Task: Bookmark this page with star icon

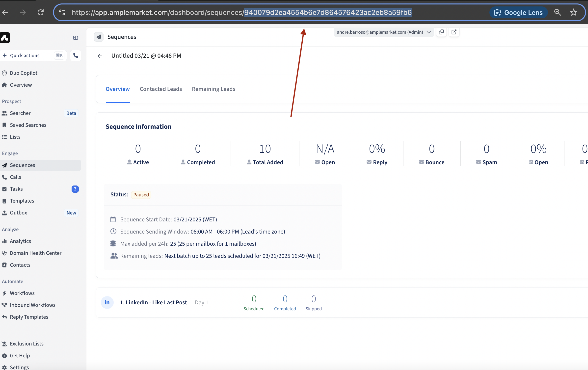Action: point(574,12)
